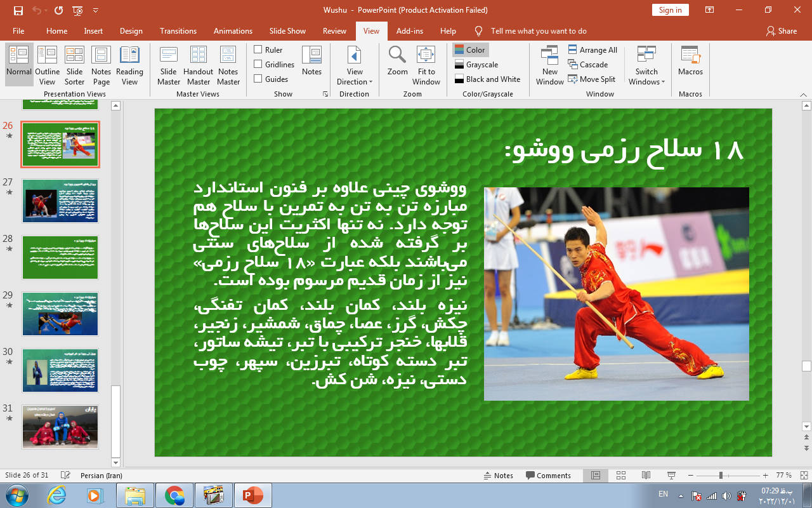This screenshot has height=508, width=812.
Task: Enable the Ruler checkbox
Action: (x=258, y=50)
